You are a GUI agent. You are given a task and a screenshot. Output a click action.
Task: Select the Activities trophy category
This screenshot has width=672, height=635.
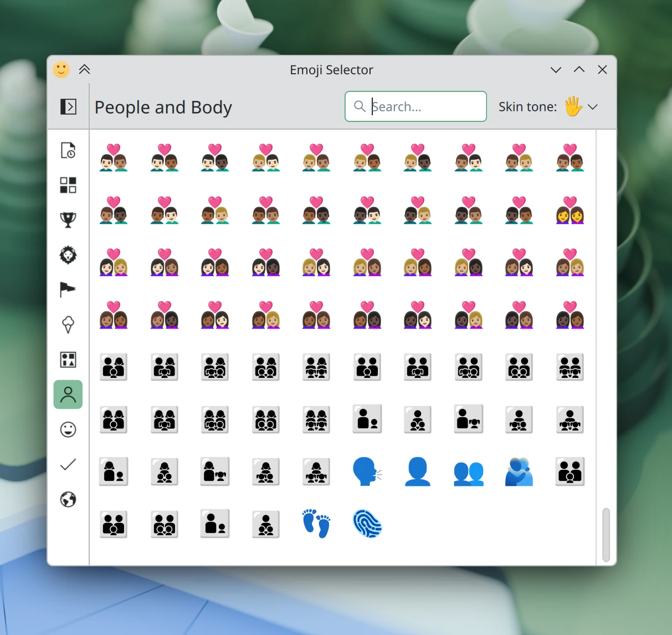(68, 220)
